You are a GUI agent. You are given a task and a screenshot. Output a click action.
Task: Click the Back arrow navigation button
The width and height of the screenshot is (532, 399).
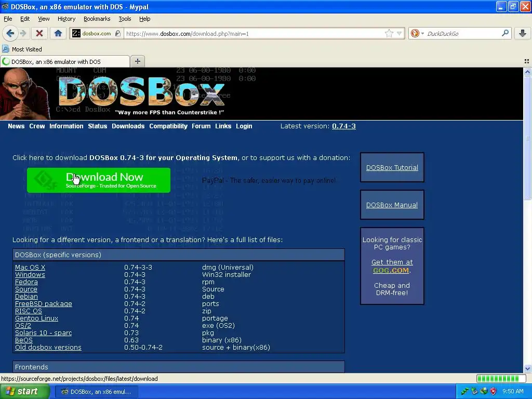point(10,33)
